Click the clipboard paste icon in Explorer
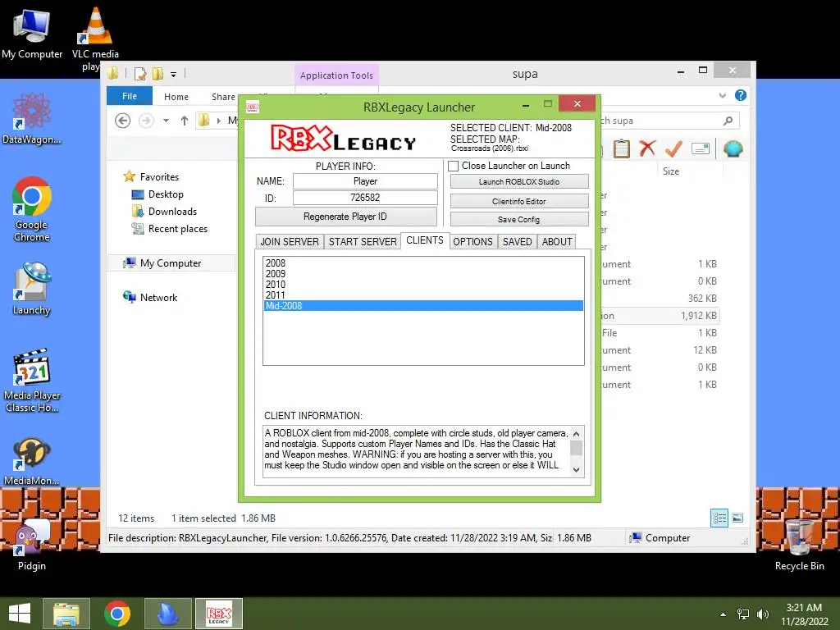Screen dimensions: 840x630 coord(622,148)
